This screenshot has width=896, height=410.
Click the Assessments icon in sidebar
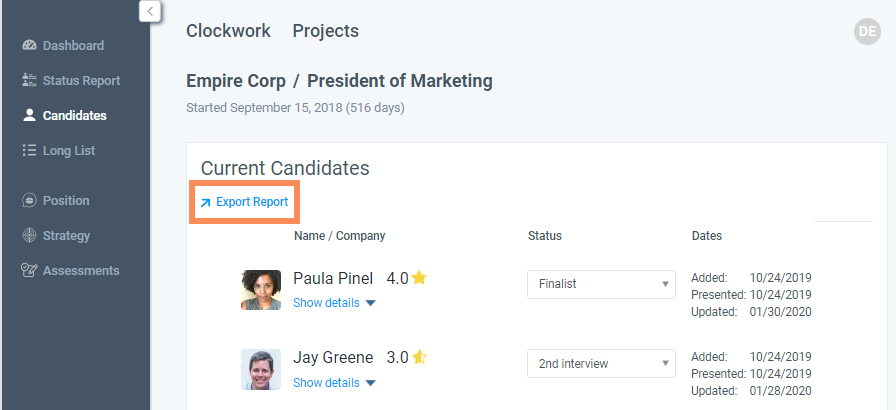click(x=29, y=271)
